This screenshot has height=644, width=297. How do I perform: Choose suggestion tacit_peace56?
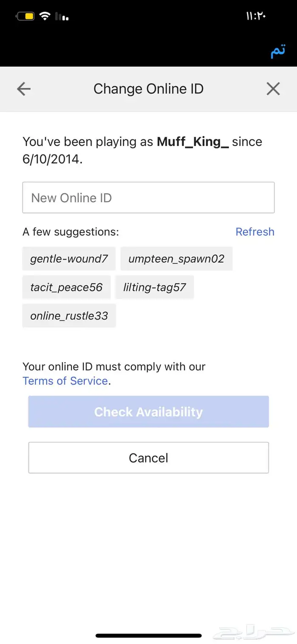(66, 287)
